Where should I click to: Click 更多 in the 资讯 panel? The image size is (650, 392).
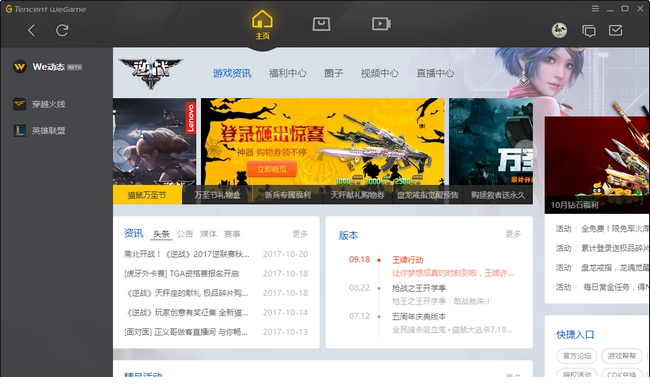[300, 234]
